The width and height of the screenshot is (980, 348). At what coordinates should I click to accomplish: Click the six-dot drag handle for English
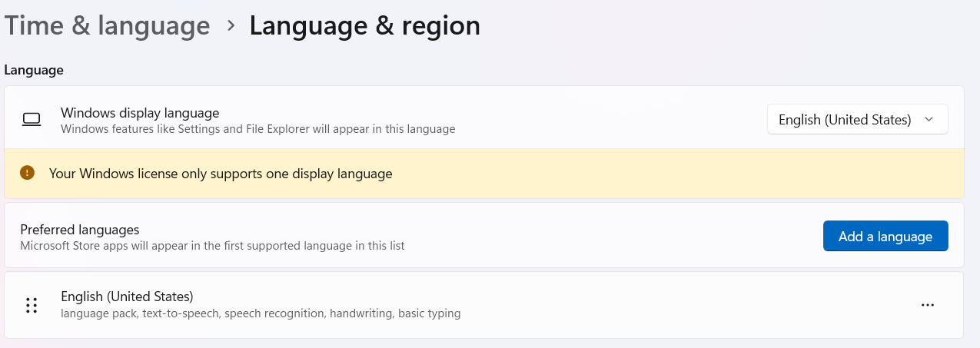(32, 305)
